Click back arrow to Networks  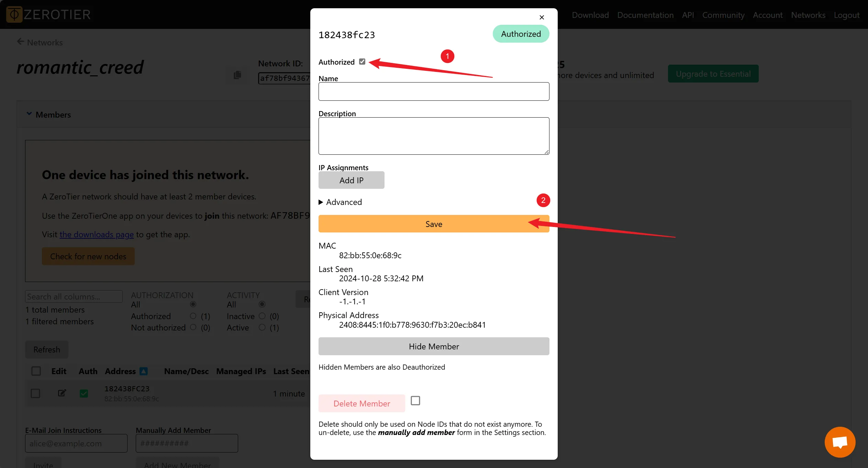(x=21, y=42)
